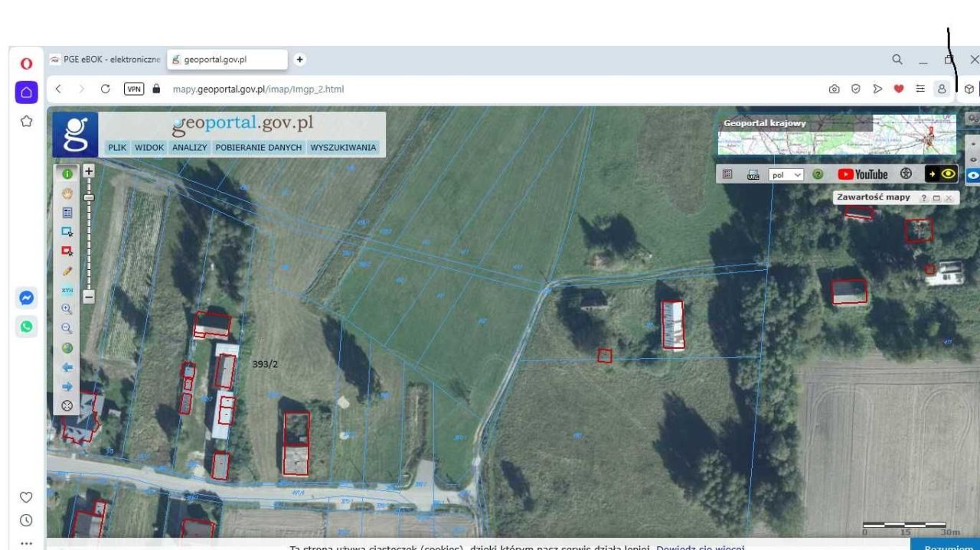980x550 pixels.
Task: Open Messenger in Opera sidebar
Action: coord(26,298)
